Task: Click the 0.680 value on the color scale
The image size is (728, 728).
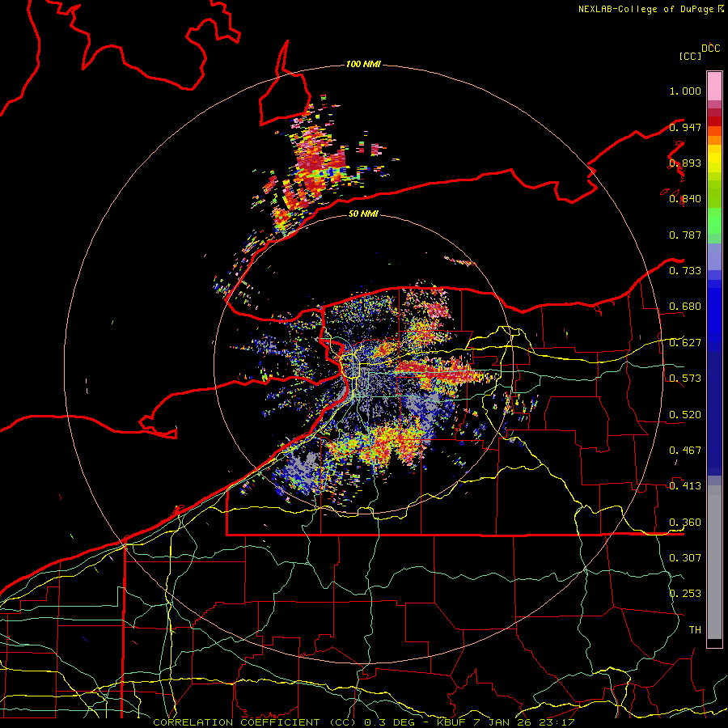Action: [685, 307]
